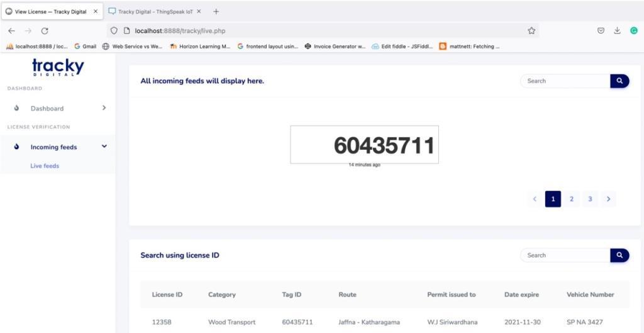Click the address bar URL localhost:8888/tracky/live.php
The width and height of the screenshot is (644, 333).
[x=180, y=31]
